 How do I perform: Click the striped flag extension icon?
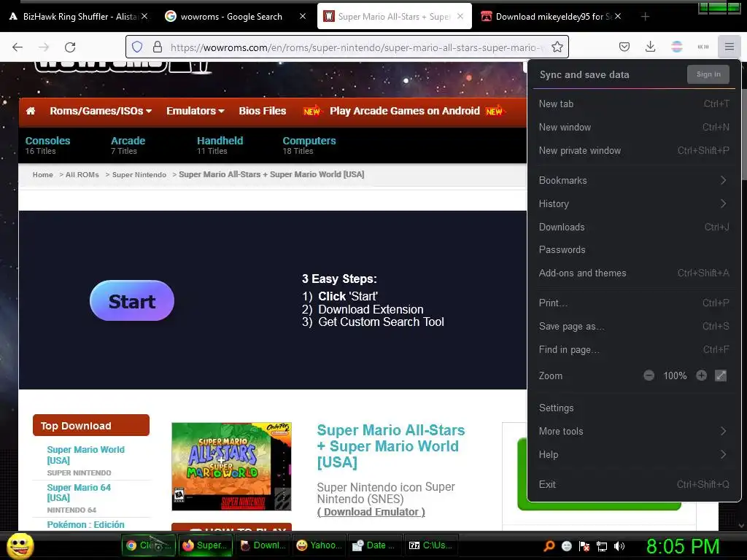676,47
